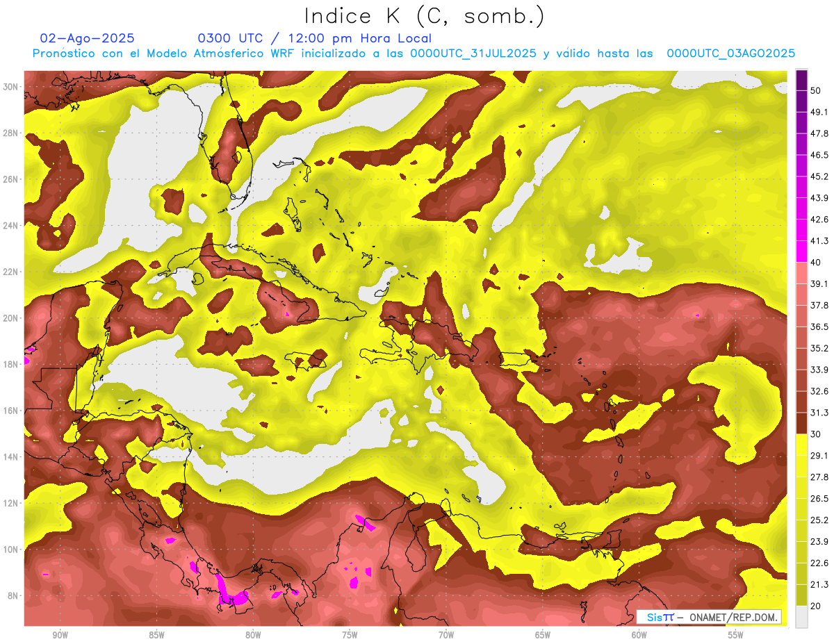Select the 90W longitude axis label

click(x=60, y=635)
